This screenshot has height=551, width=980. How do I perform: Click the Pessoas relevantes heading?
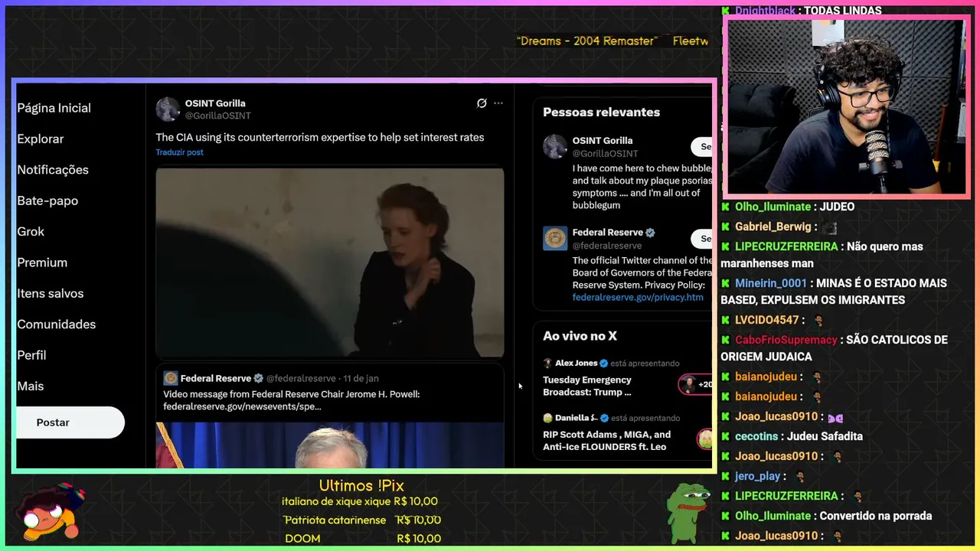(601, 112)
